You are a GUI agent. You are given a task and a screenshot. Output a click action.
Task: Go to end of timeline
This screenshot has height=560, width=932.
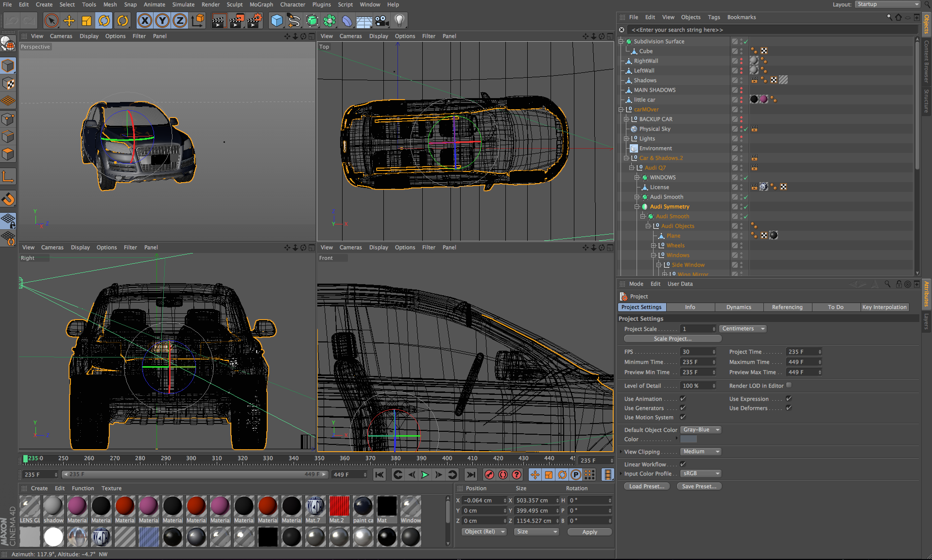pyautogui.click(x=471, y=475)
